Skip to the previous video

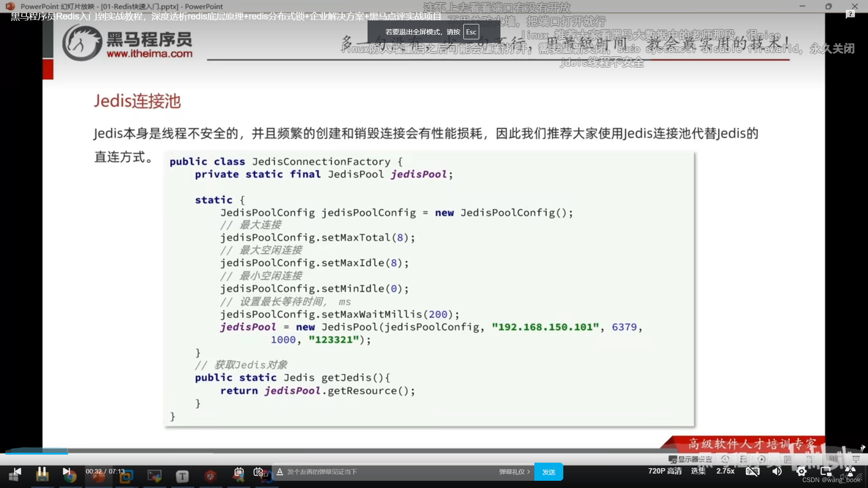(17, 471)
